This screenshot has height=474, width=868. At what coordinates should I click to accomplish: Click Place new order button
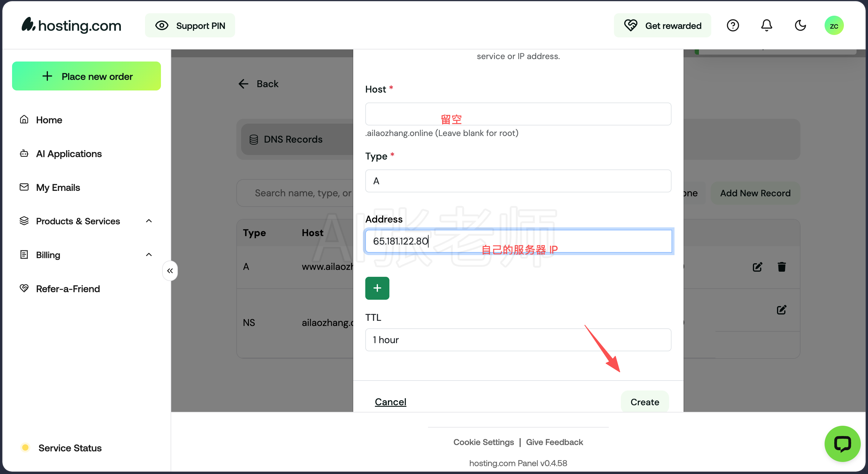[86, 76]
